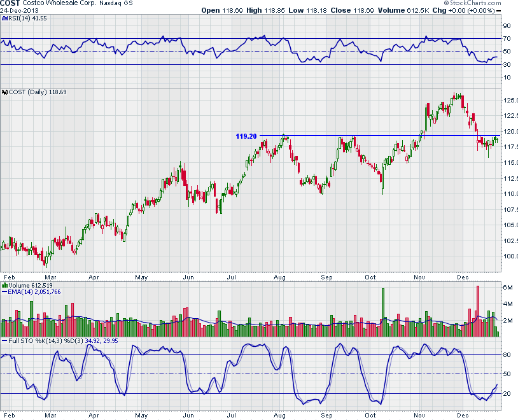Click the Open 118.69 value
The image size is (518, 420).
point(222,10)
